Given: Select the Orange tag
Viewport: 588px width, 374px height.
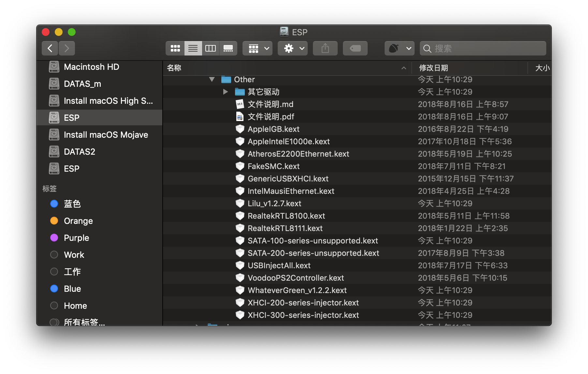Looking at the screenshot, I should tap(99, 221).
